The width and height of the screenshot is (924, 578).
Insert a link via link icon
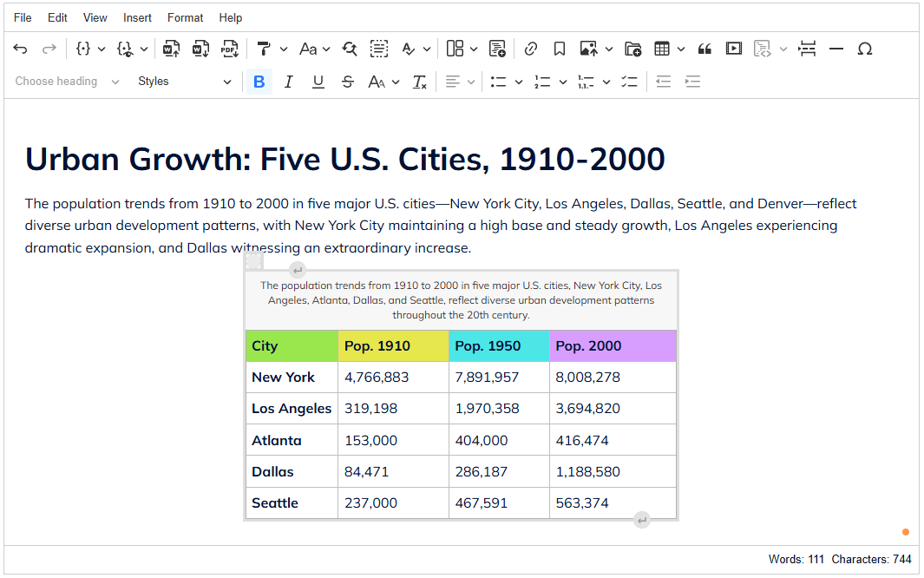tap(530, 49)
